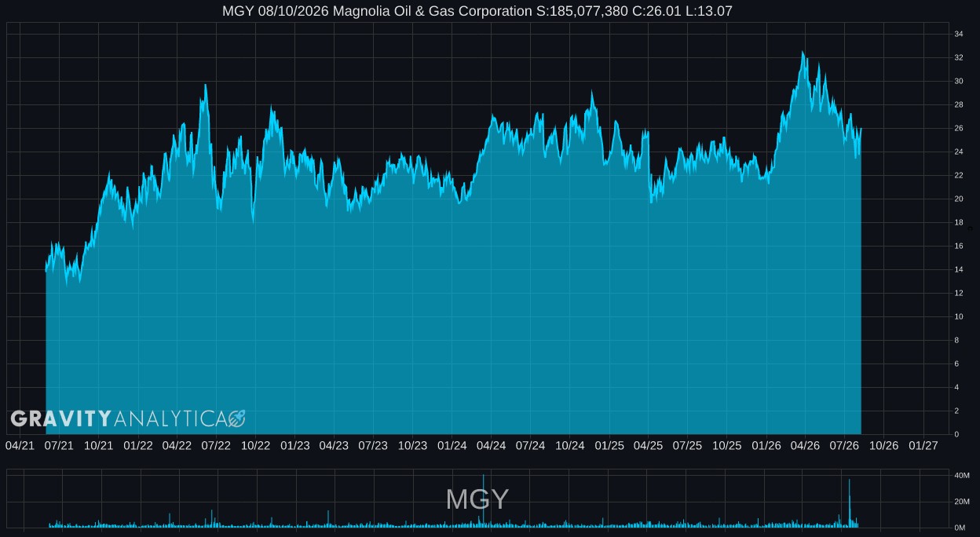Click the 07/23 date axis label
980x537 pixels.
click(x=373, y=445)
